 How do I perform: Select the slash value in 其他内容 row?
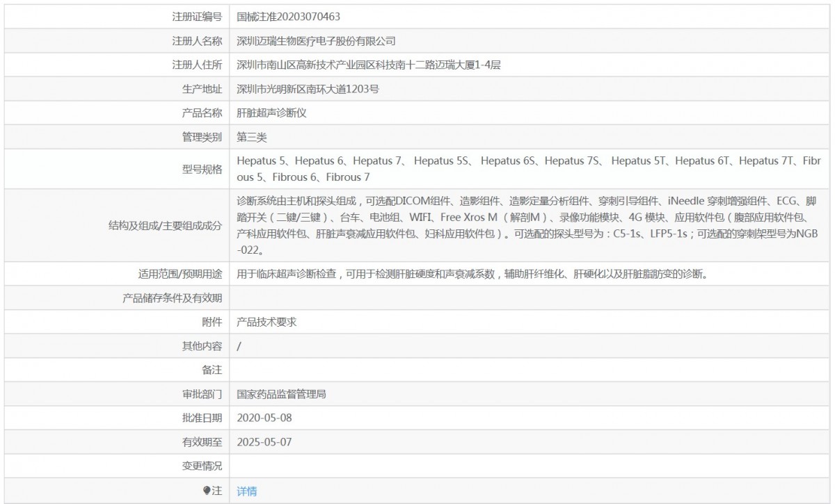point(239,346)
